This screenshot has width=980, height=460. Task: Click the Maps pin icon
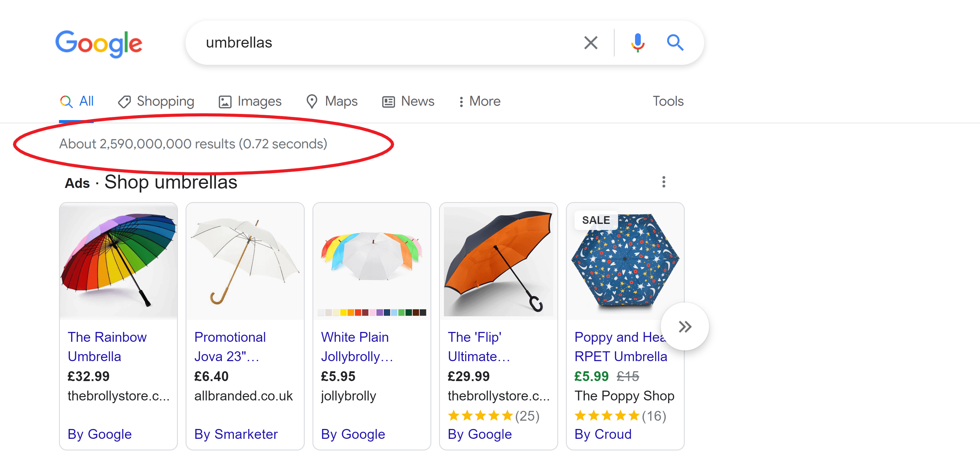(312, 102)
